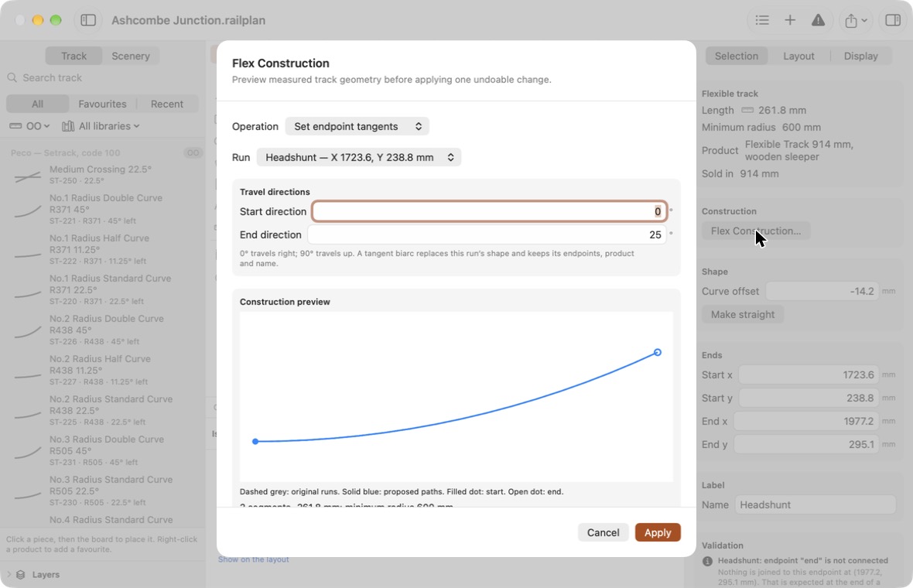
Task: Switch to the Selection inspector tab
Action: click(737, 56)
